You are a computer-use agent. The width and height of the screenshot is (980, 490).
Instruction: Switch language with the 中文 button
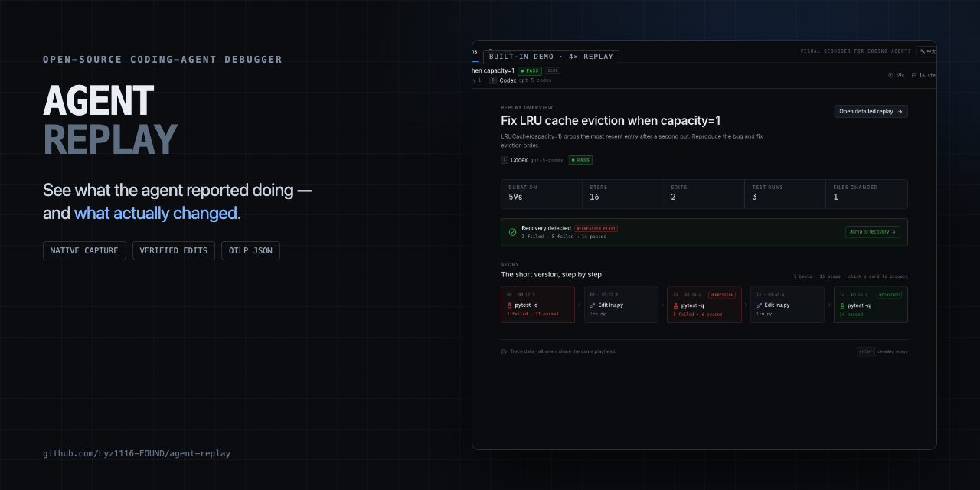(927, 51)
